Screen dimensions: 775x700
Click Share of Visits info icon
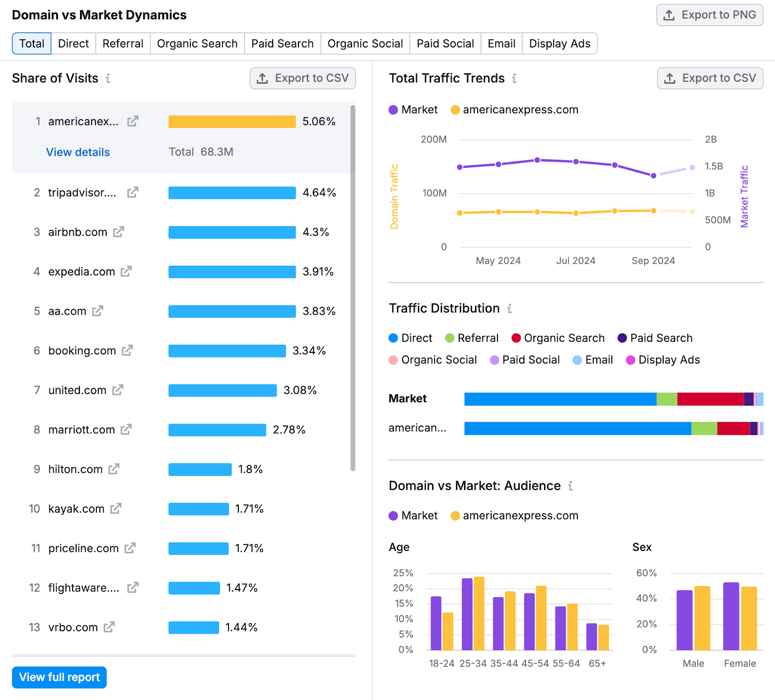click(x=108, y=78)
